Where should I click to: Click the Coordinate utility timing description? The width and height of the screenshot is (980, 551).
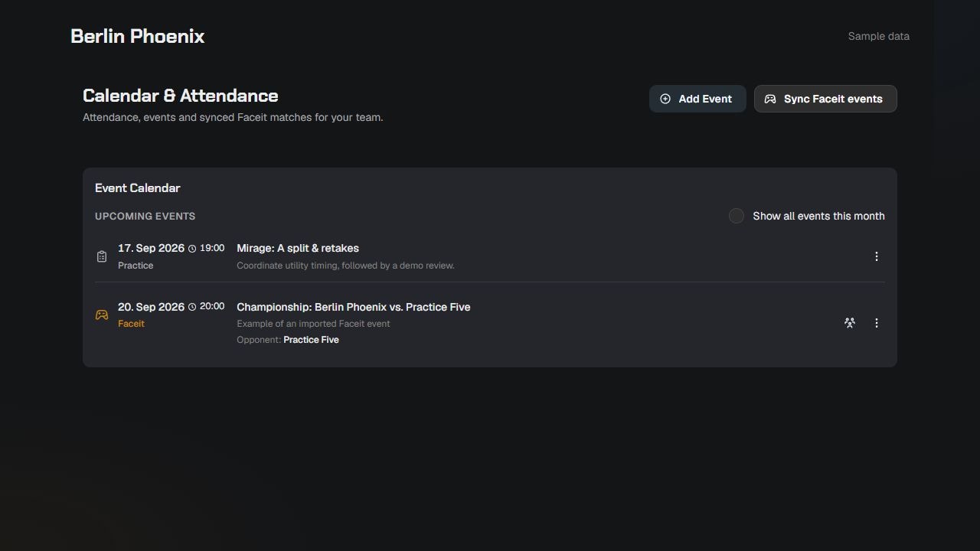(345, 266)
